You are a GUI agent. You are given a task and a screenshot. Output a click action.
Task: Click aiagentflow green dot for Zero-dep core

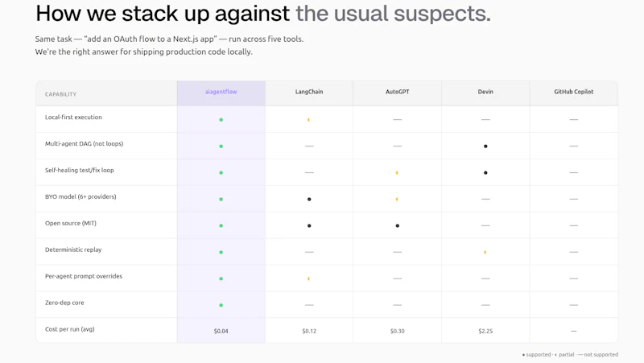pos(221,305)
